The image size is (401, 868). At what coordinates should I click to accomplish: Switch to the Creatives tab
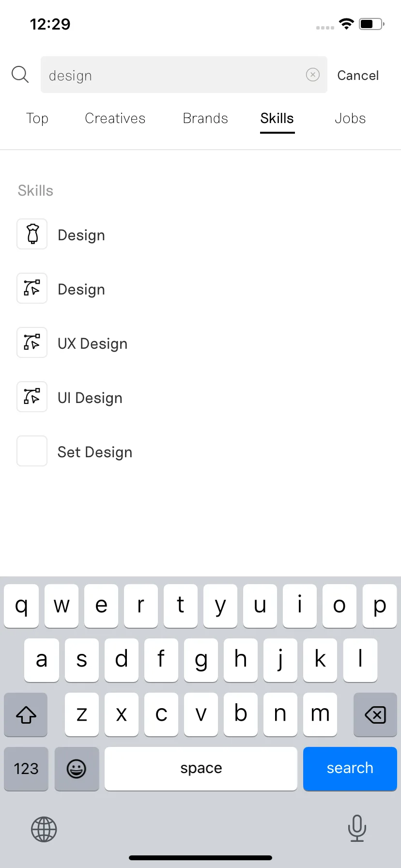115,118
